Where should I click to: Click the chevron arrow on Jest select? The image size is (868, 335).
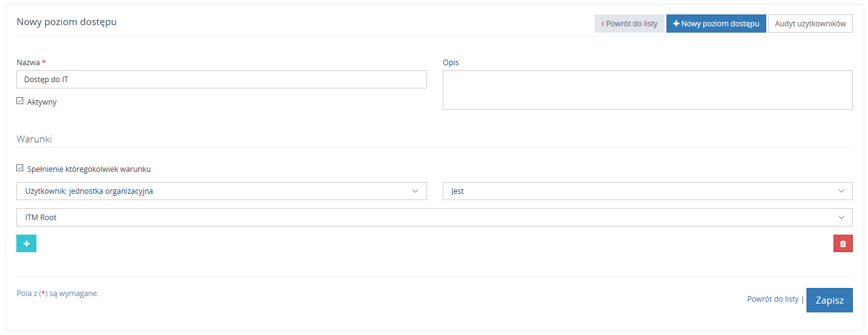[842, 191]
